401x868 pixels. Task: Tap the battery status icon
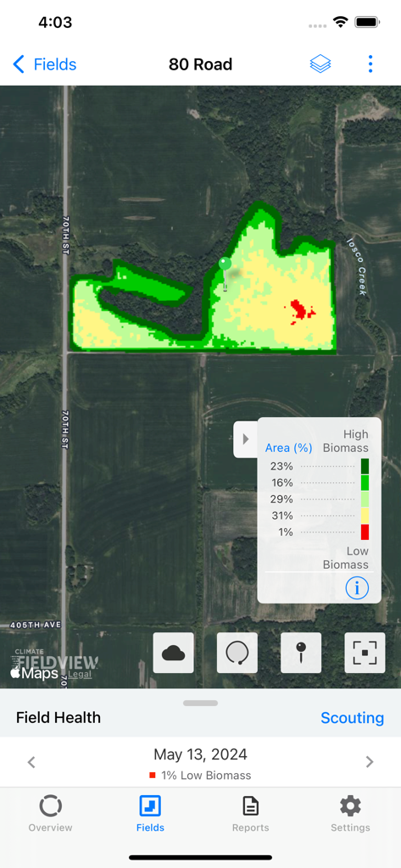click(367, 22)
